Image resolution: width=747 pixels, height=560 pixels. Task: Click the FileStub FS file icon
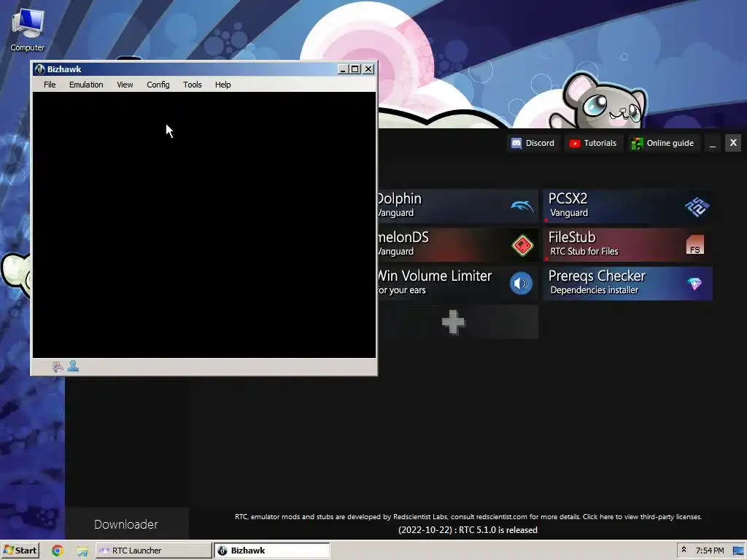[x=695, y=245]
